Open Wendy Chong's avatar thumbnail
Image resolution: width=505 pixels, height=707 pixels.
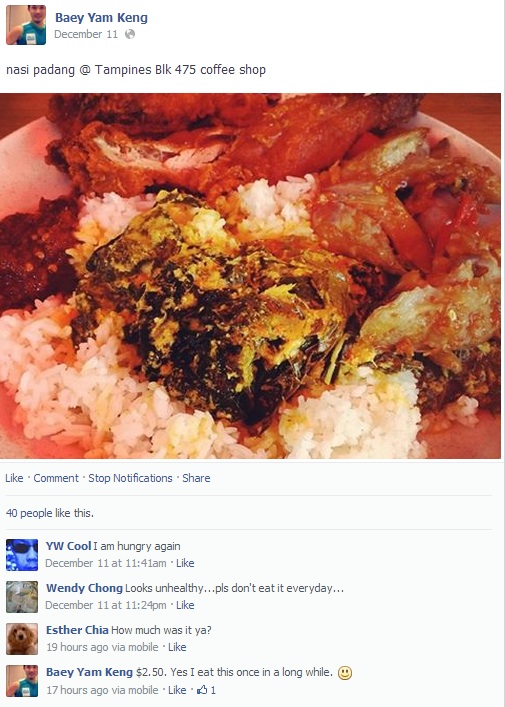(22, 597)
